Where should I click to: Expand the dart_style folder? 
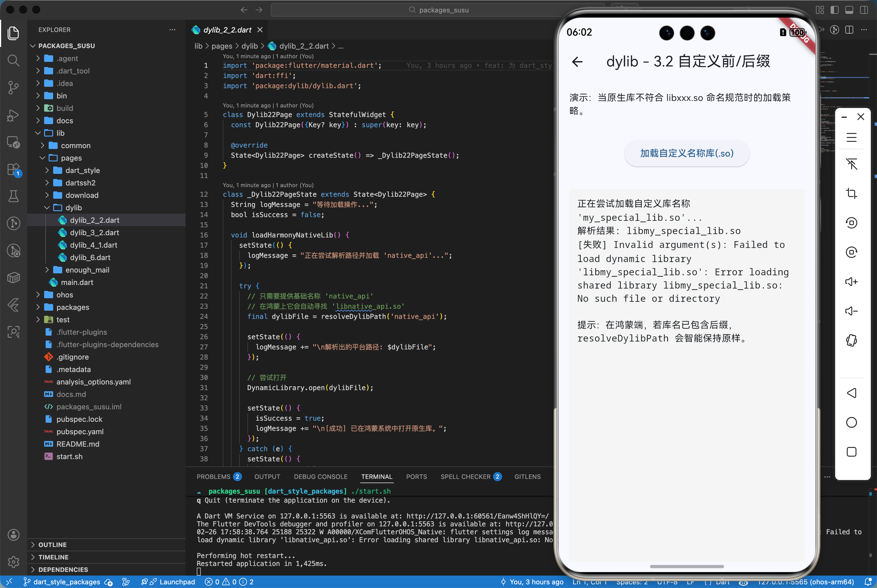(x=83, y=170)
